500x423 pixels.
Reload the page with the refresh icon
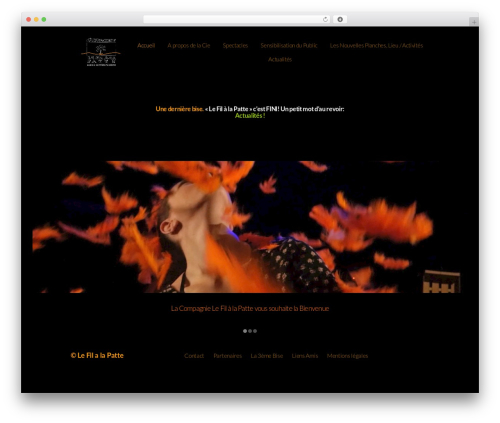[x=325, y=19]
